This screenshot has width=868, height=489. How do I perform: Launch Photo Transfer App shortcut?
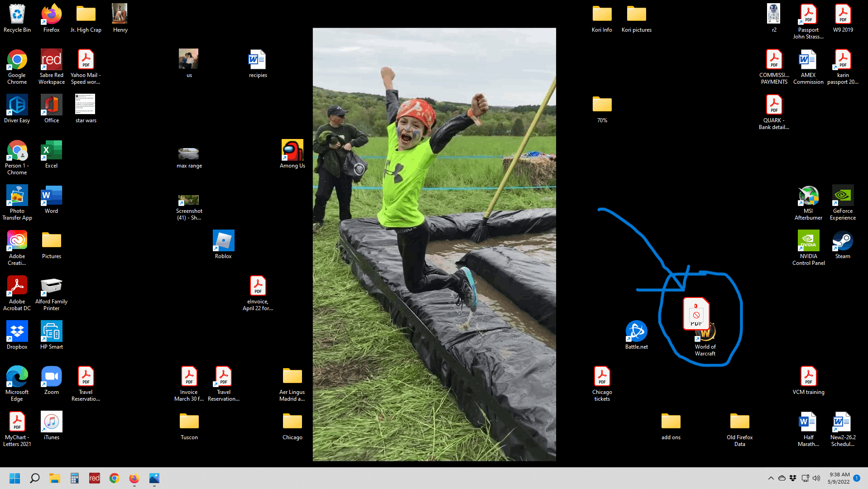pyautogui.click(x=17, y=202)
